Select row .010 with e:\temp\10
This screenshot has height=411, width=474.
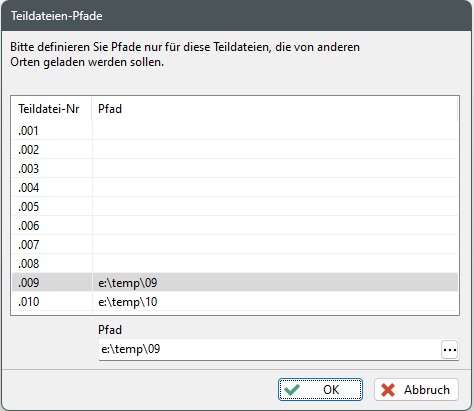(x=235, y=301)
